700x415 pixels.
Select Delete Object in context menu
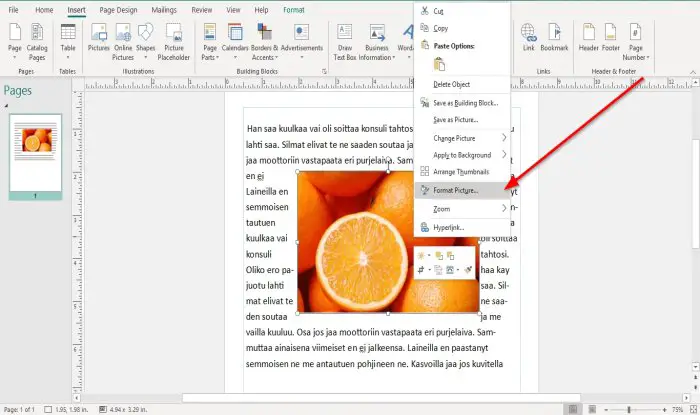tap(462, 84)
